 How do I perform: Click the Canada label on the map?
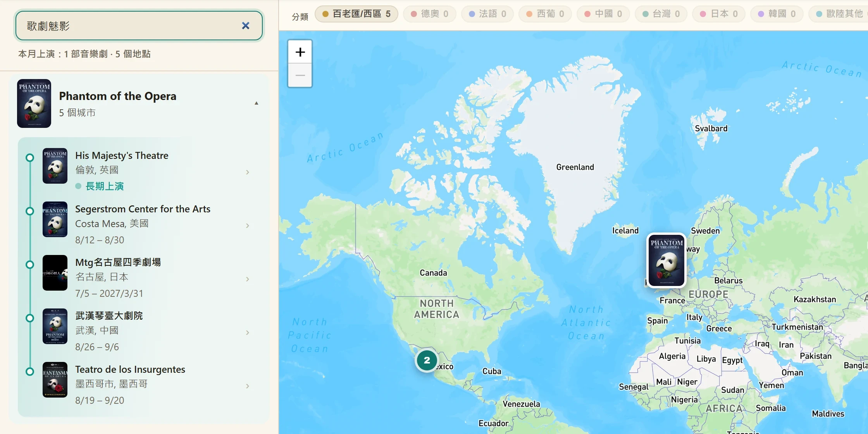click(433, 273)
